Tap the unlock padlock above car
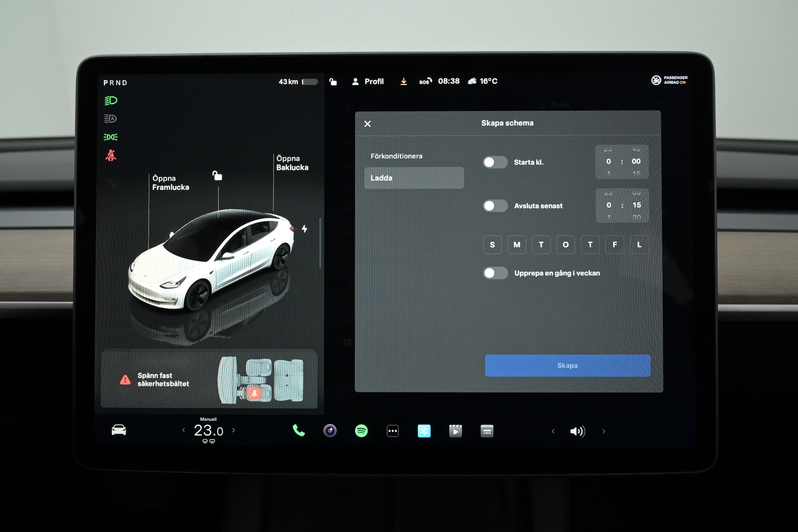Image resolution: width=798 pixels, height=532 pixels. click(217, 176)
